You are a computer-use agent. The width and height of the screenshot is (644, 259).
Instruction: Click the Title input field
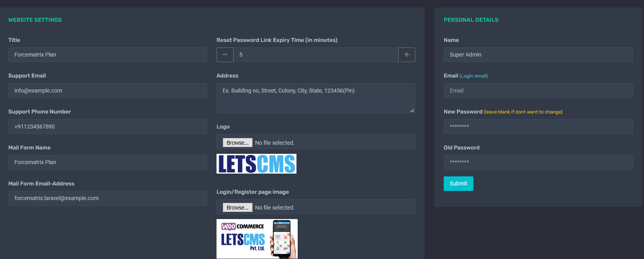(x=107, y=55)
